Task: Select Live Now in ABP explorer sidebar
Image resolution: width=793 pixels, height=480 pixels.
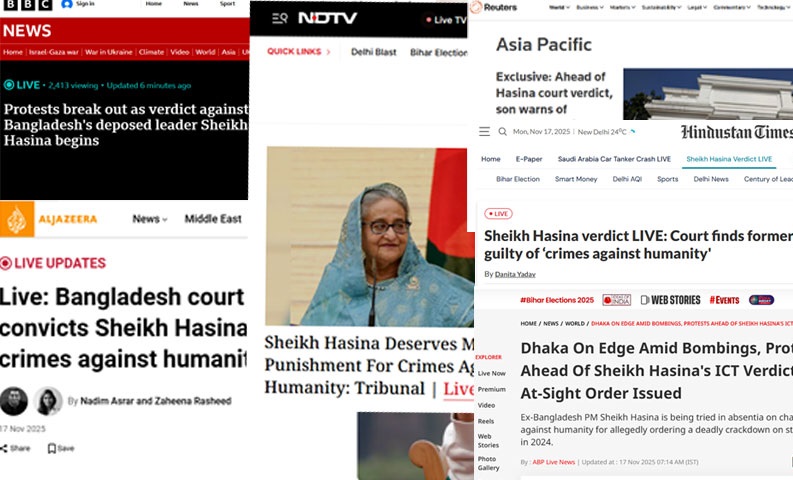Action: (492, 373)
